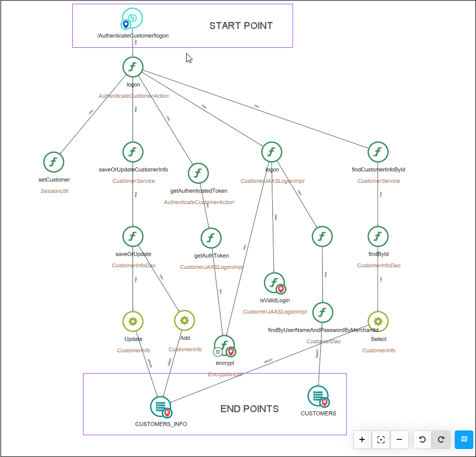Click the redo arrow button
The height and width of the screenshot is (457, 476).
coord(441,439)
